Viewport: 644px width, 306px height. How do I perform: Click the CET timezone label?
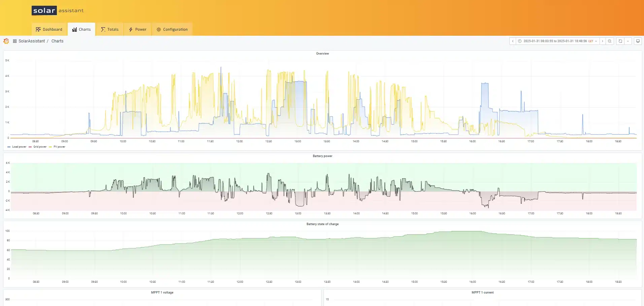pos(590,41)
